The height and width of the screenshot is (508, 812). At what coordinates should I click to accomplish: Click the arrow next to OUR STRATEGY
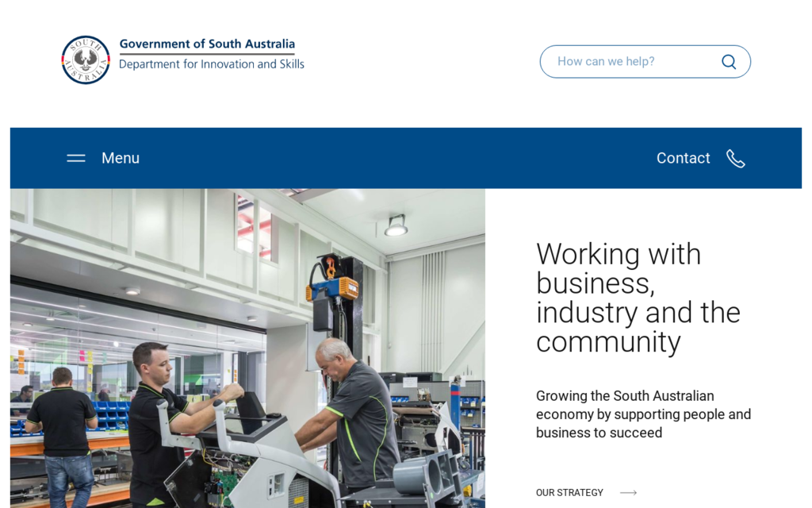pos(627,492)
